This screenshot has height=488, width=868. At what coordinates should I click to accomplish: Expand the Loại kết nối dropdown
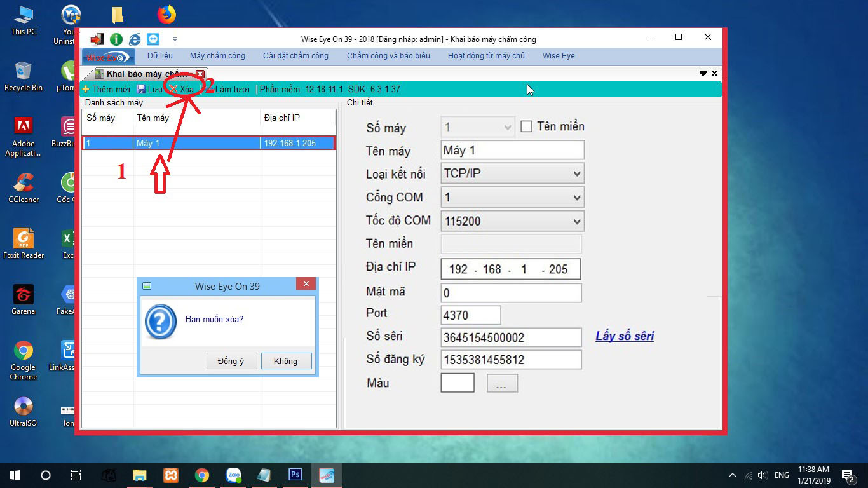point(576,173)
